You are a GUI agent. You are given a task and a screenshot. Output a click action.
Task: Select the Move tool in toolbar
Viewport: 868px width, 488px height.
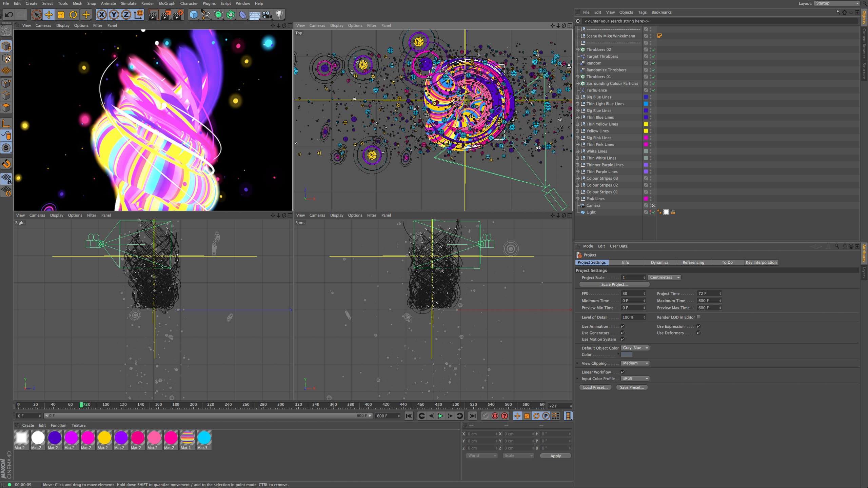[x=49, y=15]
